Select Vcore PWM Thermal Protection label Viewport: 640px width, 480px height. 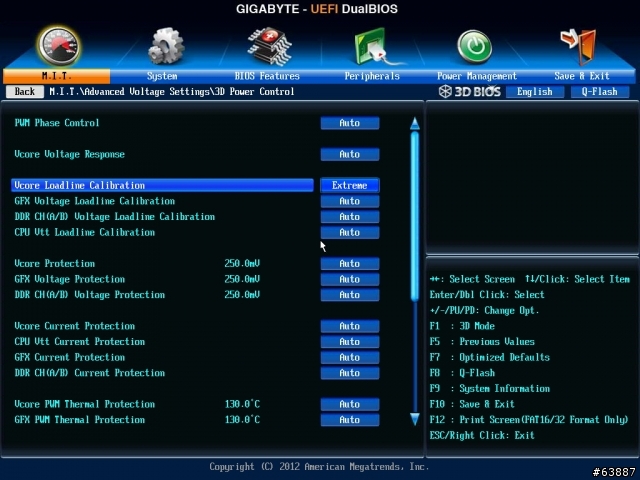84,404
